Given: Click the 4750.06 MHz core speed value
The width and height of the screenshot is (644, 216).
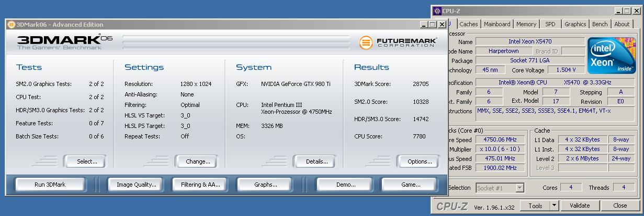Looking at the screenshot, I should click(500, 140).
